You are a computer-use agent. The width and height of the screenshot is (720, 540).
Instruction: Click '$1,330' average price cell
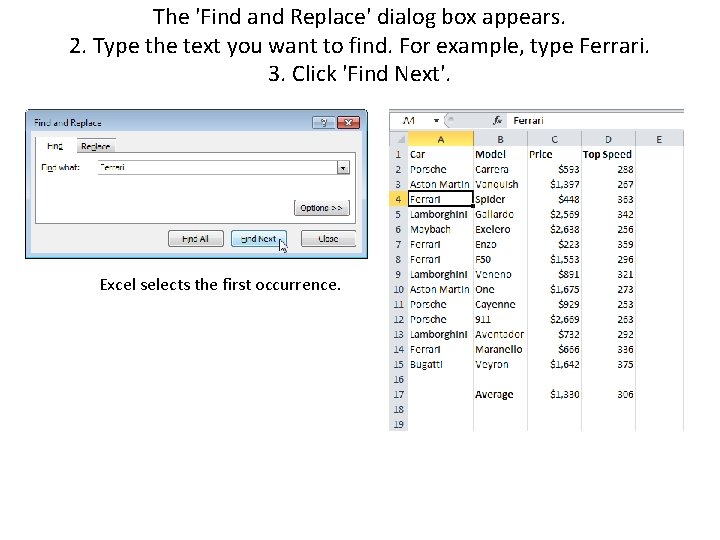555,394
